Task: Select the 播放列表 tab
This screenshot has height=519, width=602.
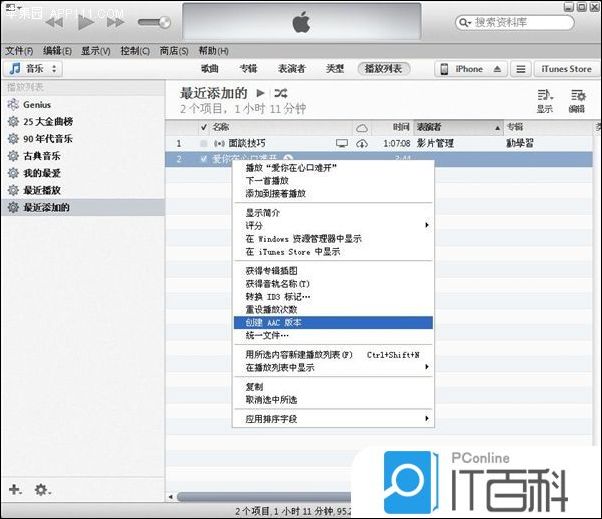Action: [x=384, y=69]
